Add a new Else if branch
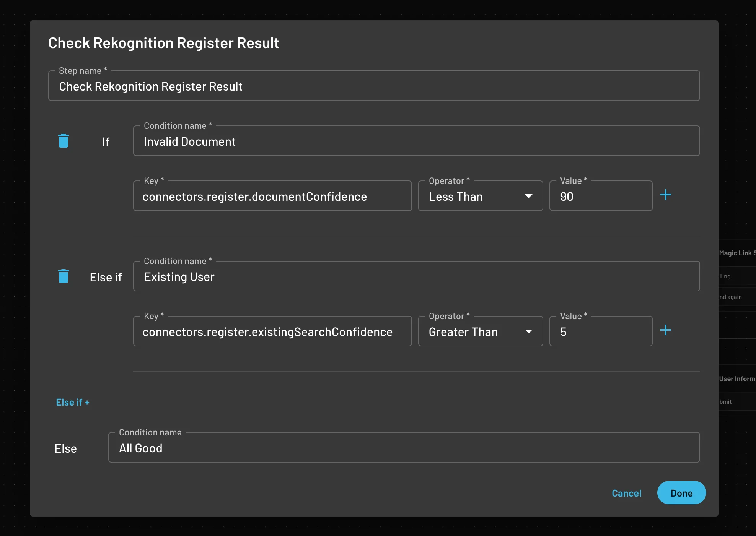 coord(73,402)
